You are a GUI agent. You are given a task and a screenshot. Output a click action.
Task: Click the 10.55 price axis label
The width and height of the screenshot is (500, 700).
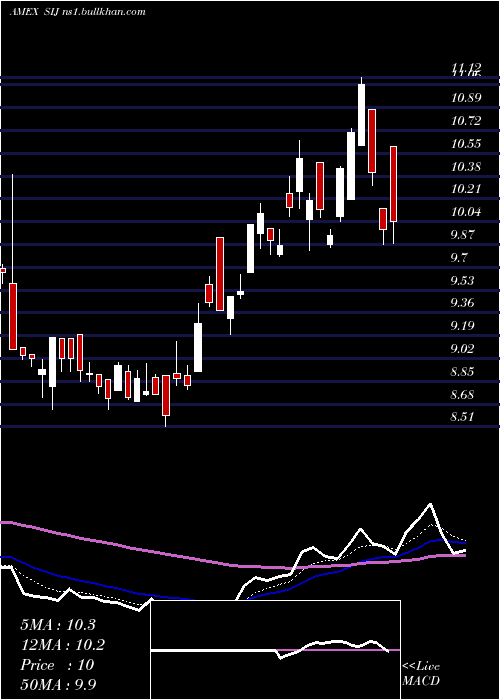pyautogui.click(x=466, y=143)
